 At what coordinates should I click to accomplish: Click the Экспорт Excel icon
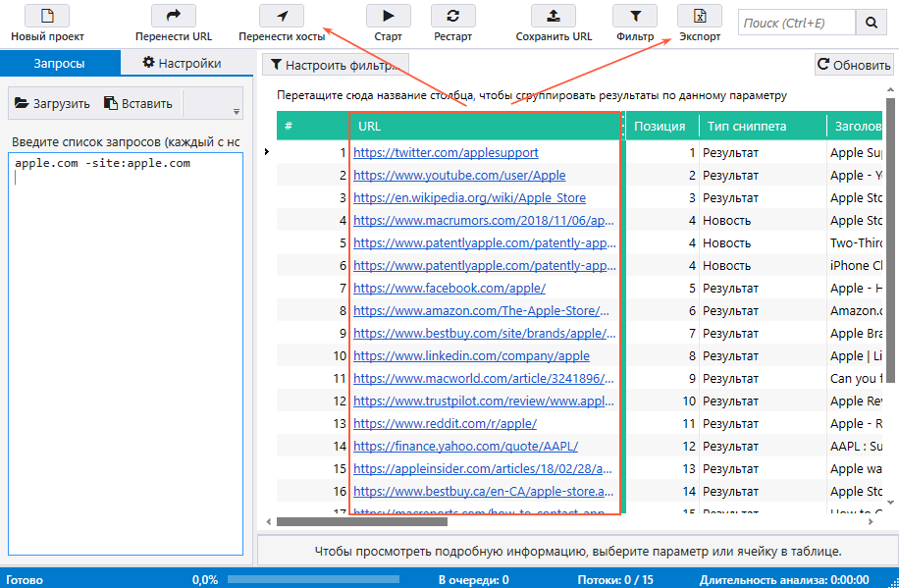(x=700, y=16)
